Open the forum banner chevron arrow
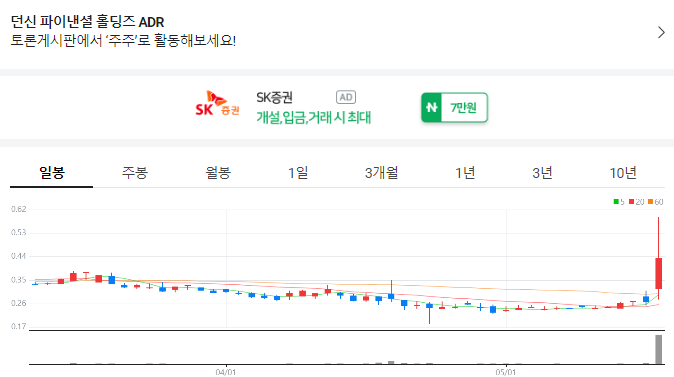This screenshot has width=674, height=377. (661, 32)
